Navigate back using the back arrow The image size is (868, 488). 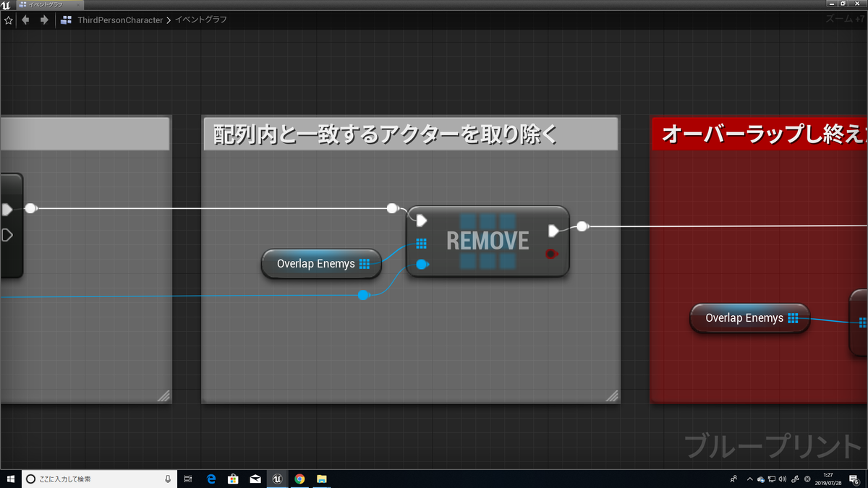click(x=25, y=20)
